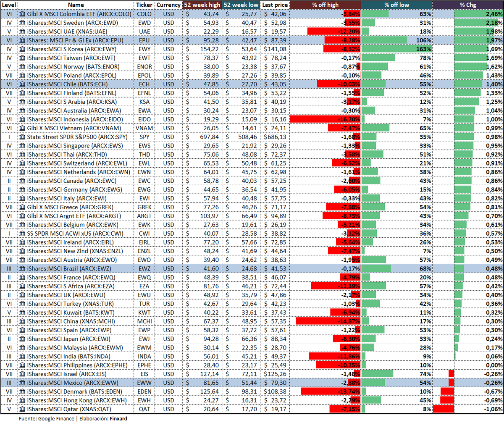Viewport: 504px width, 423px height.
Task: Select the '52 week high' header cell
Action: tap(202, 5)
